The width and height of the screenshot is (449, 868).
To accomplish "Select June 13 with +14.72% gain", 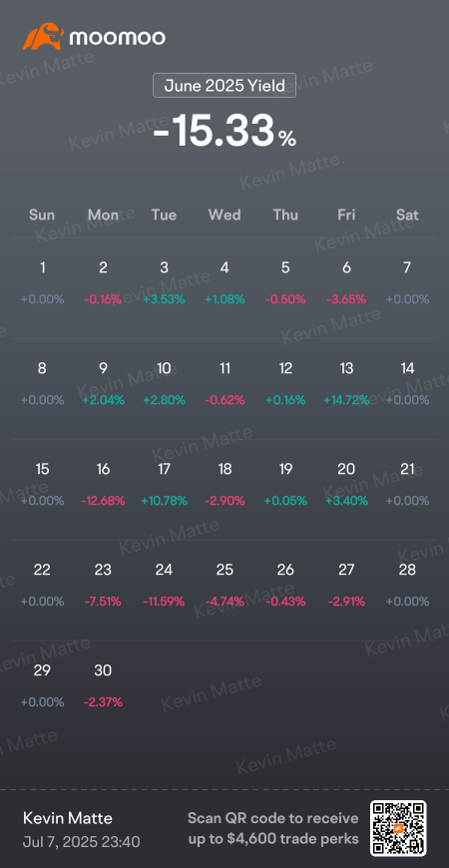I will click(x=346, y=384).
